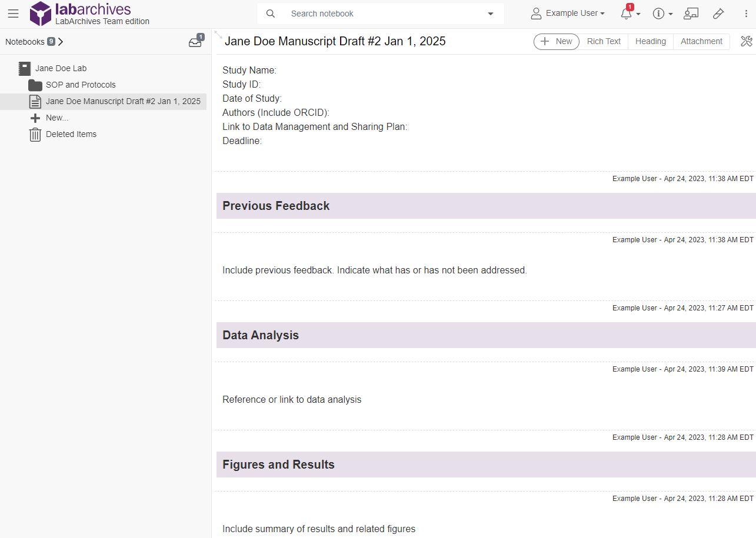Open the screen sharing/training icon

(691, 13)
